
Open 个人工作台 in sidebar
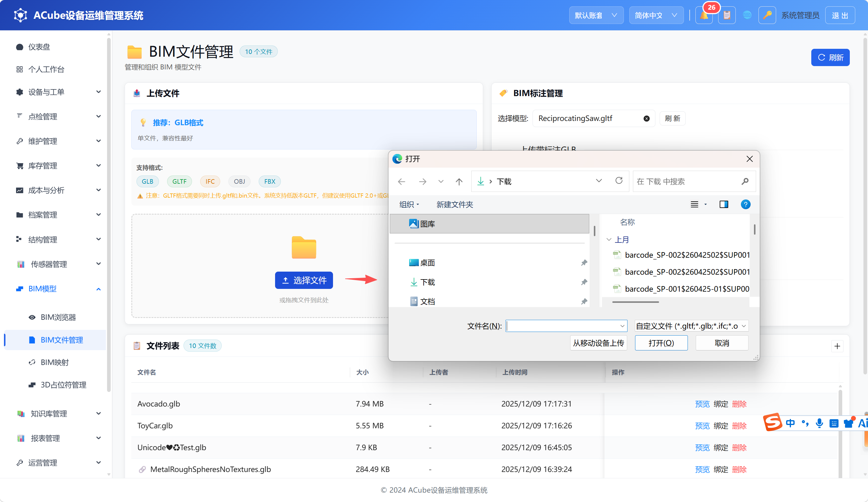(x=46, y=69)
